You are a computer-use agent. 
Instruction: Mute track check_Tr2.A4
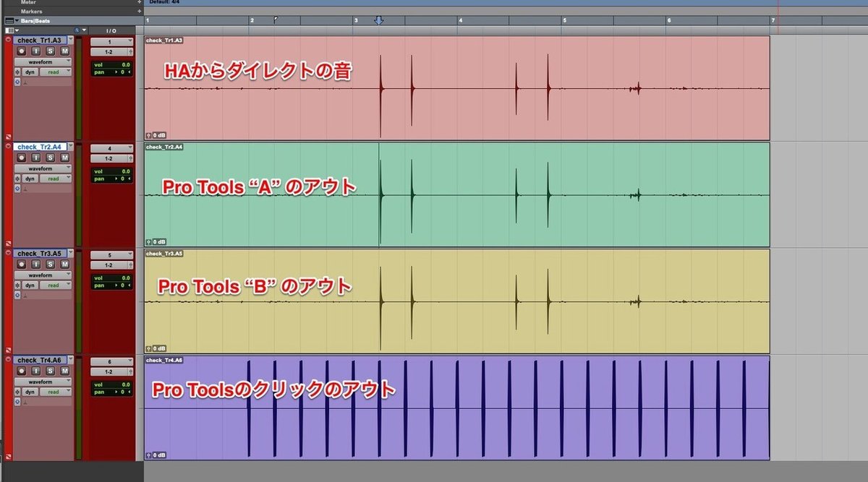tap(65, 157)
